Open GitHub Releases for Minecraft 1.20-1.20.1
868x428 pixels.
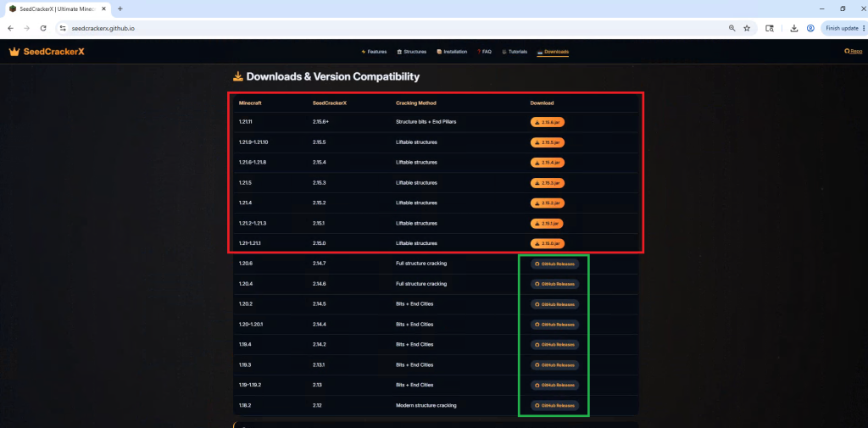point(554,324)
